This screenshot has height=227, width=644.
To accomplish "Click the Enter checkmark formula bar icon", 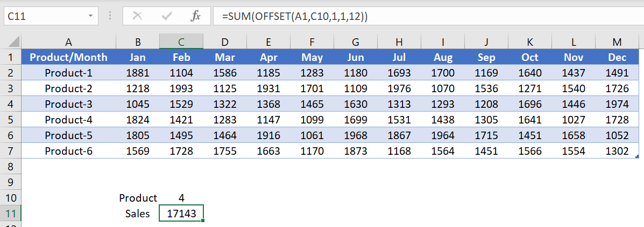I will (167, 16).
